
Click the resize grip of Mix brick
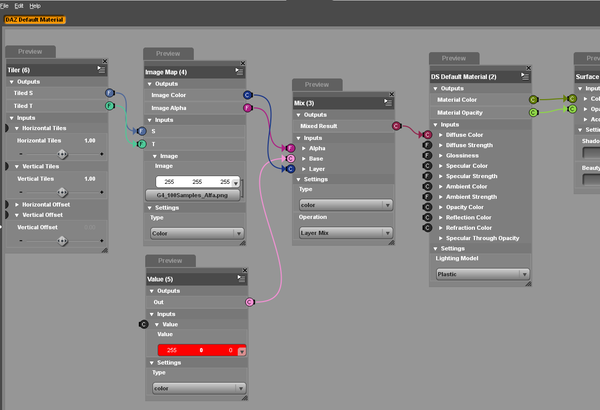tap(391, 242)
